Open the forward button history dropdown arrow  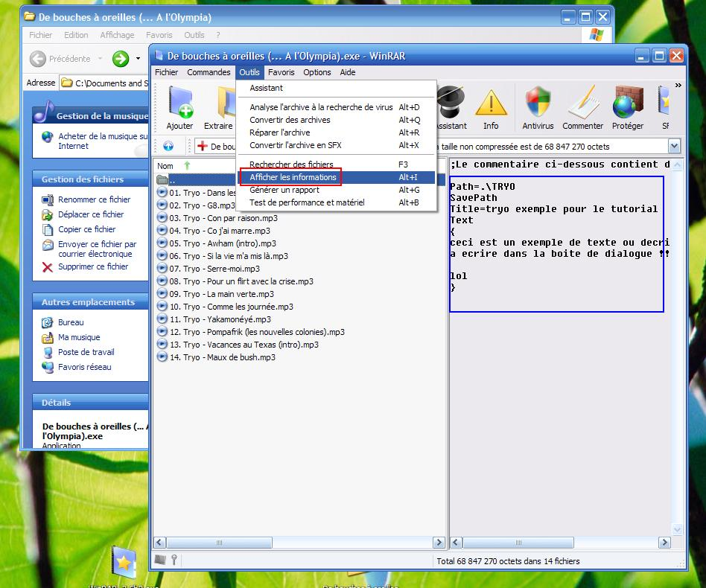(x=138, y=59)
